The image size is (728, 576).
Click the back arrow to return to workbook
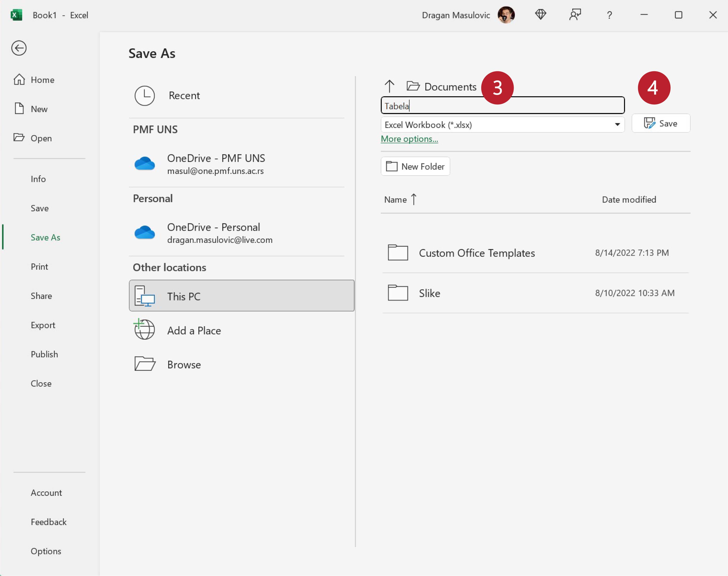(x=19, y=48)
